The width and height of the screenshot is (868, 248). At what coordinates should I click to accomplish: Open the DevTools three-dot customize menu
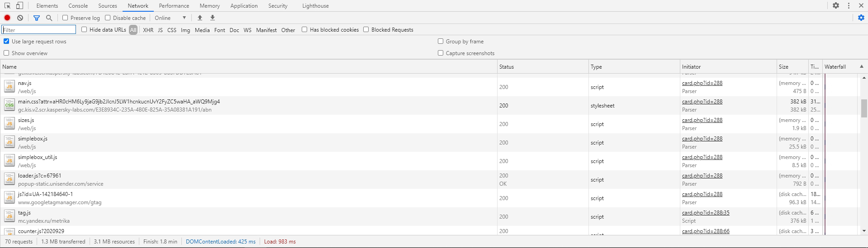point(849,6)
